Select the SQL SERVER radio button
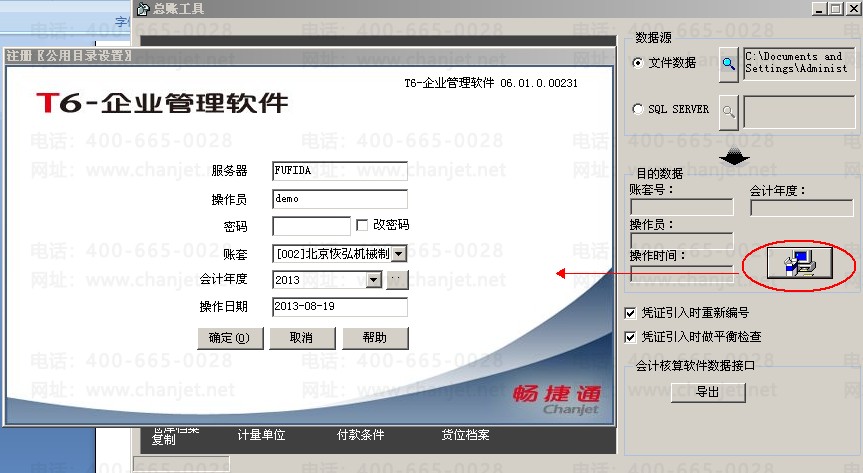This screenshot has width=863, height=473. click(x=637, y=109)
